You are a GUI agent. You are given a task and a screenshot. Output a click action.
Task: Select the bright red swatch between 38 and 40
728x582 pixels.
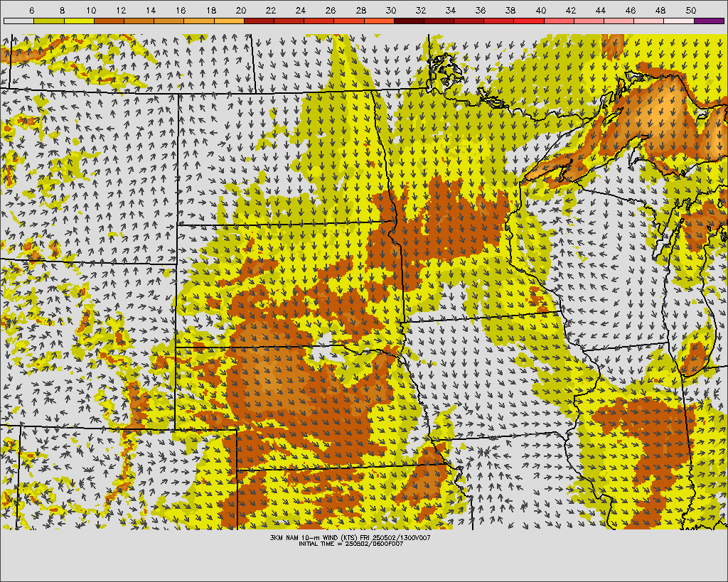(529, 21)
